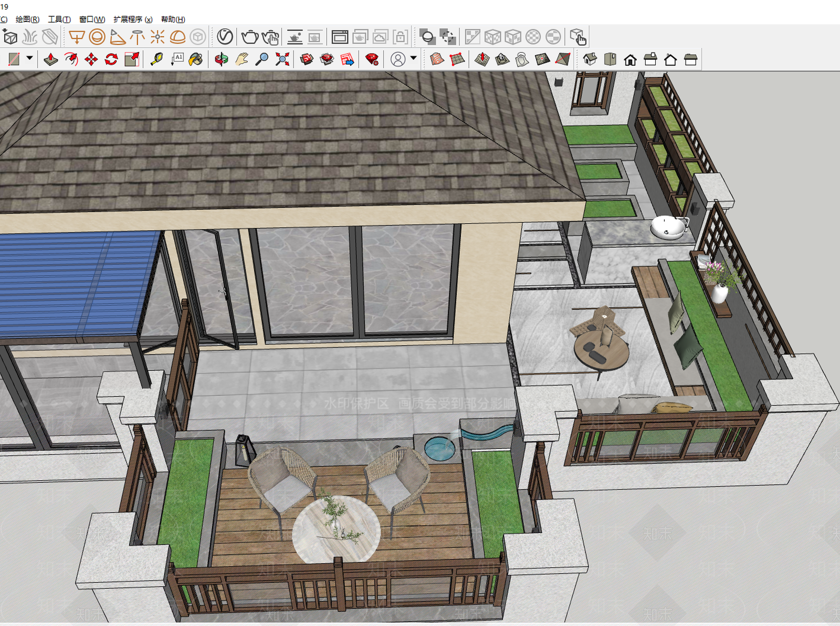Open the 帮助(H) menu
The height and width of the screenshot is (626, 840).
[x=173, y=19]
